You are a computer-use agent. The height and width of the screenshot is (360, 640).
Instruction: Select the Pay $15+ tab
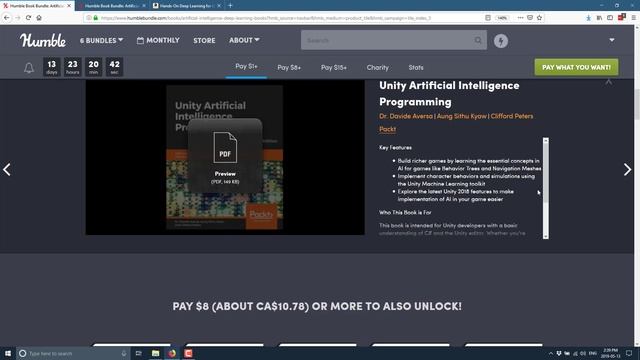333,67
